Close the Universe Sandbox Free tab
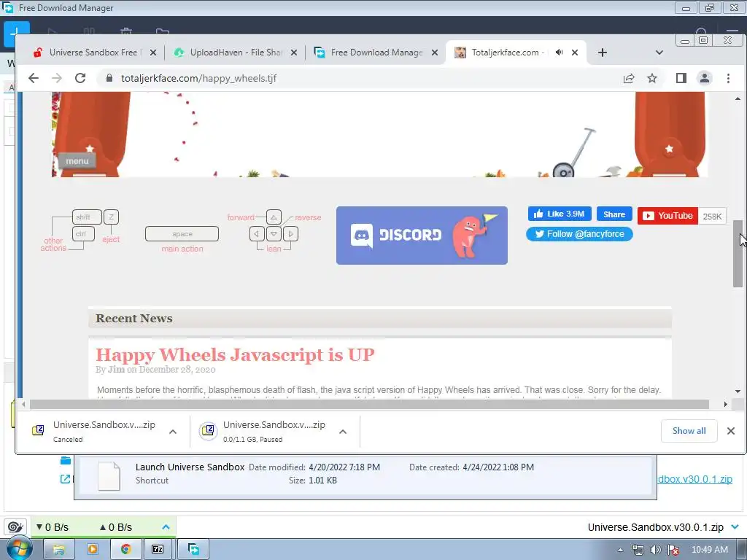This screenshot has height=560, width=747. 153,52
